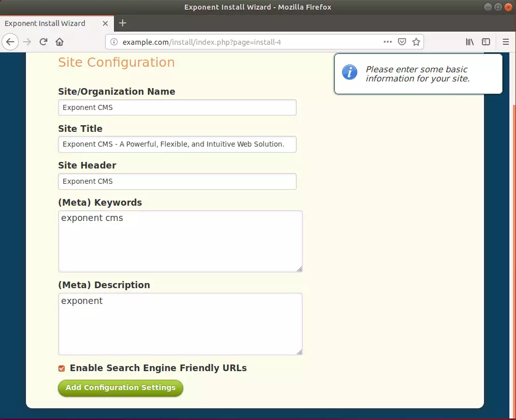
Task: Open a new browser tab
Action: click(123, 23)
